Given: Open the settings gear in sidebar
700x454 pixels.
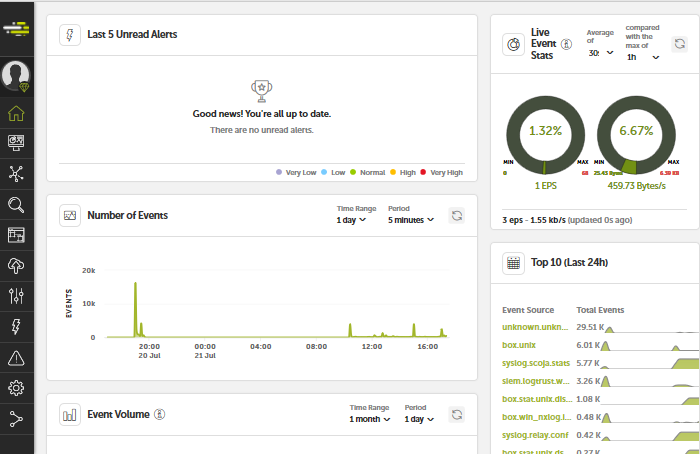Looking at the screenshot, I should pos(16,388).
